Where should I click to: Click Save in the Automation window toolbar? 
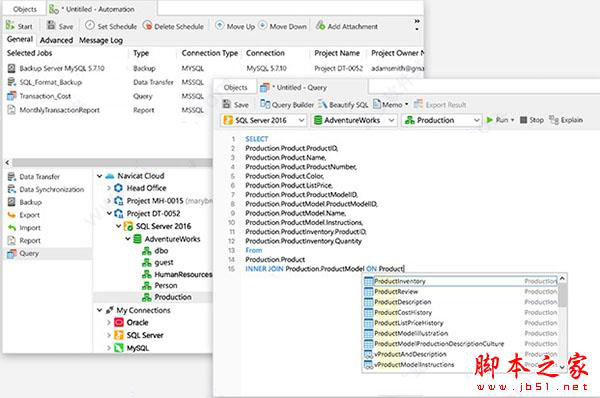pyautogui.click(x=60, y=26)
